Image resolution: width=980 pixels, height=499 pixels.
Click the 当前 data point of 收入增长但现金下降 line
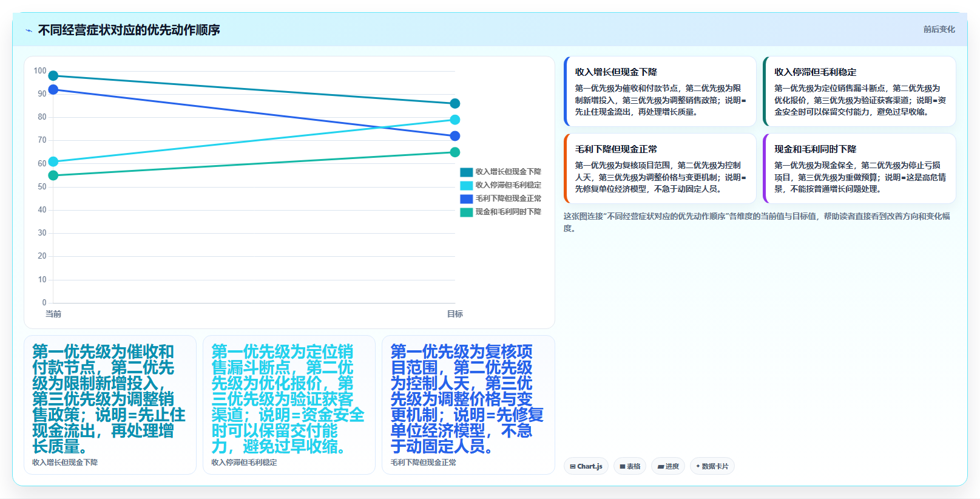pyautogui.click(x=53, y=76)
